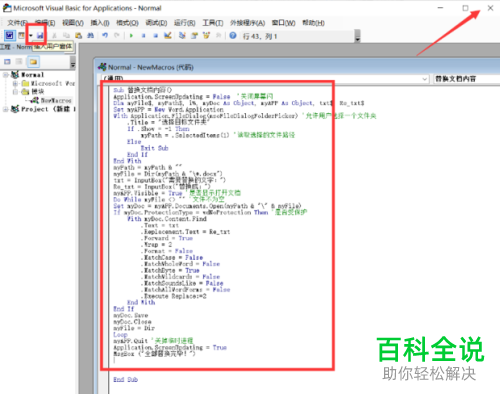Viewport: 500px width, 394px height.
Task: Open Project Explorer via toolbar icon
Action: point(182,35)
